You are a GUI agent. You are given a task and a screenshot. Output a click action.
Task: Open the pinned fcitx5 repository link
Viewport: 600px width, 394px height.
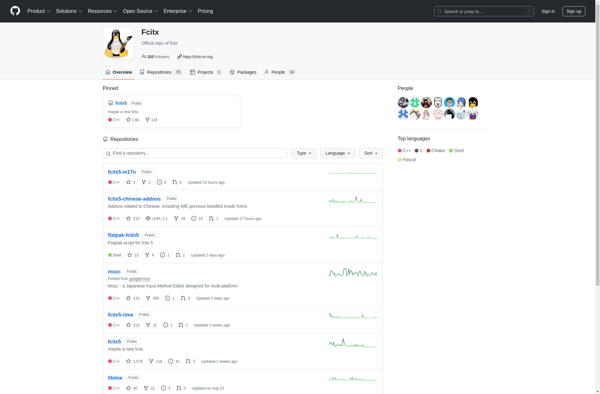point(121,103)
